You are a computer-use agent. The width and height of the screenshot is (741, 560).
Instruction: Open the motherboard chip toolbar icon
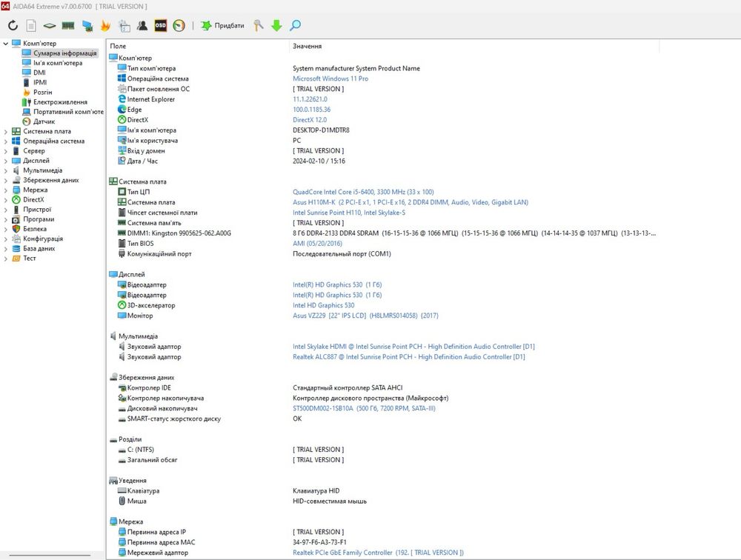(x=50, y=25)
